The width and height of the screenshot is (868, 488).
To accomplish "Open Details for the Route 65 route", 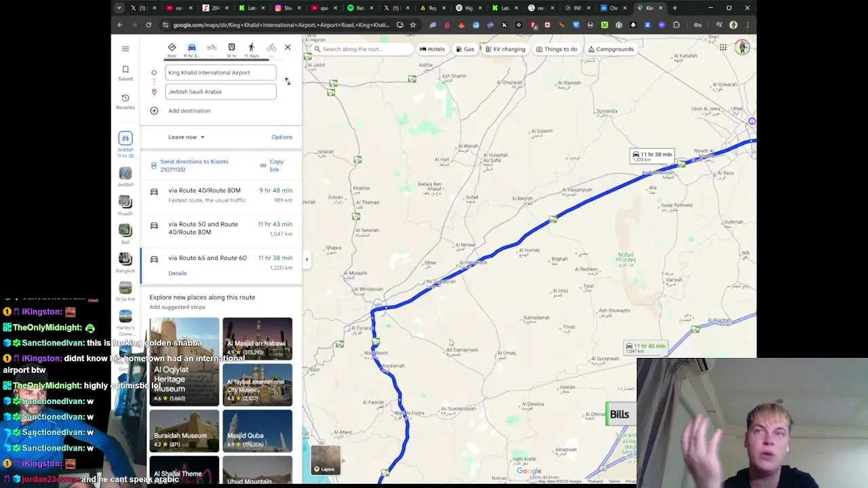I will (x=177, y=273).
